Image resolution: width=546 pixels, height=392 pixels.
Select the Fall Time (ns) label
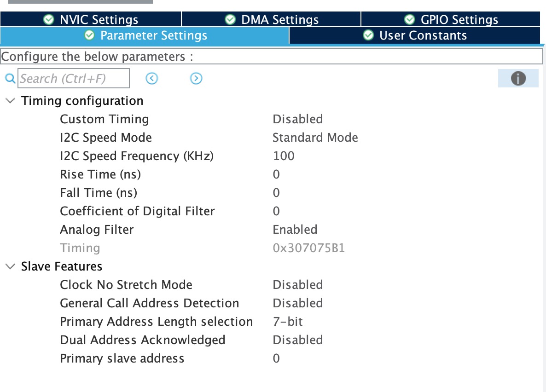pyautogui.click(x=99, y=193)
